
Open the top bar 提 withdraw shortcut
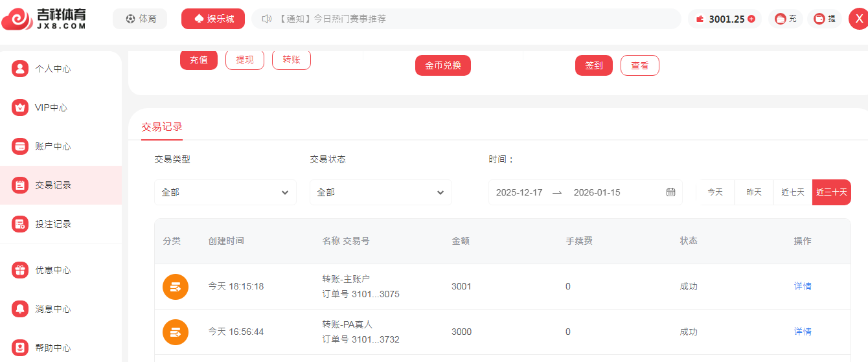[825, 19]
